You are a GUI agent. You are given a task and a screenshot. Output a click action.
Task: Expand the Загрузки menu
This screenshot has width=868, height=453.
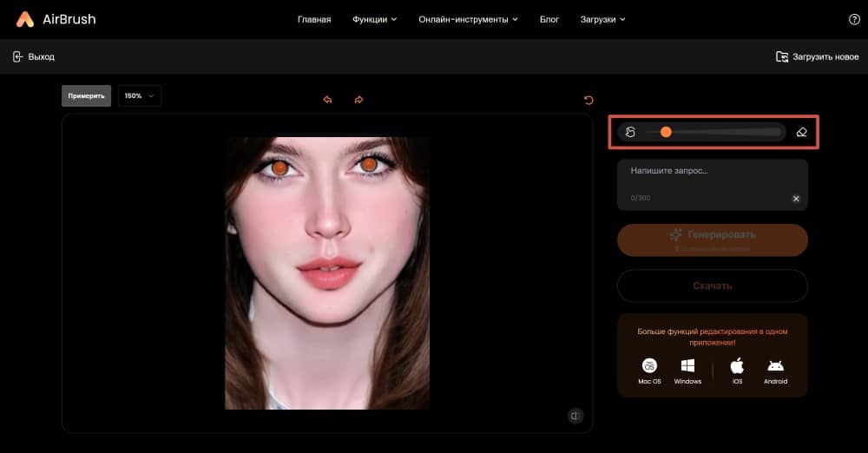coord(603,19)
